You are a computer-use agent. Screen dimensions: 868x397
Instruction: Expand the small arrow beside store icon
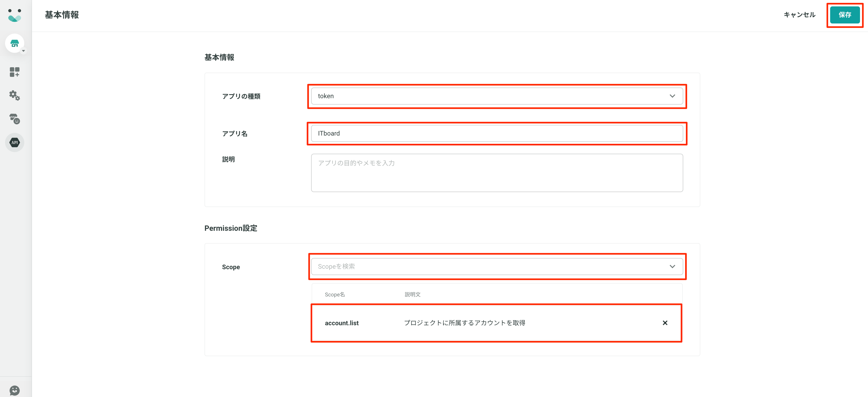(x=23, y=51)
